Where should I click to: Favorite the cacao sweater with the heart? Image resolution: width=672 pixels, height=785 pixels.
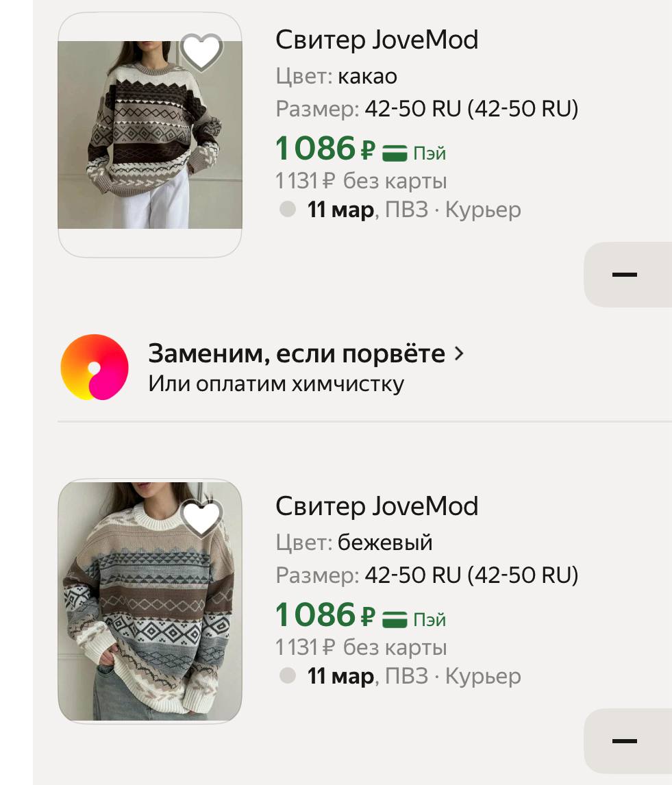click(x=201, y=52)
